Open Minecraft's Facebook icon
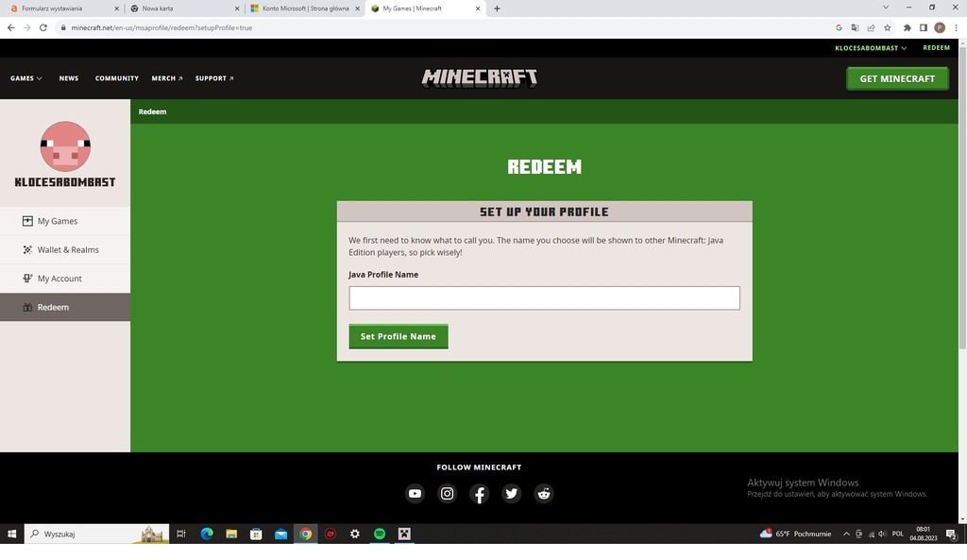 [x=479, y=493]
